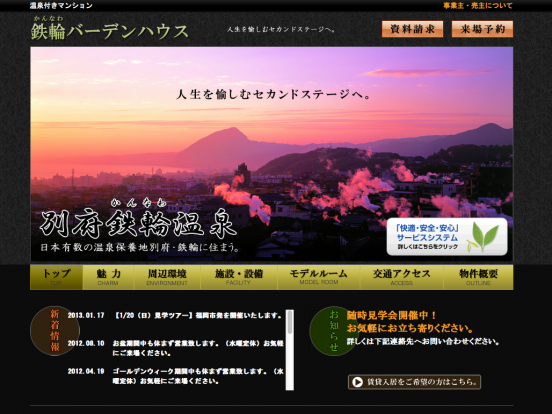Click the news list scrollbar thumb

point(290,322)
